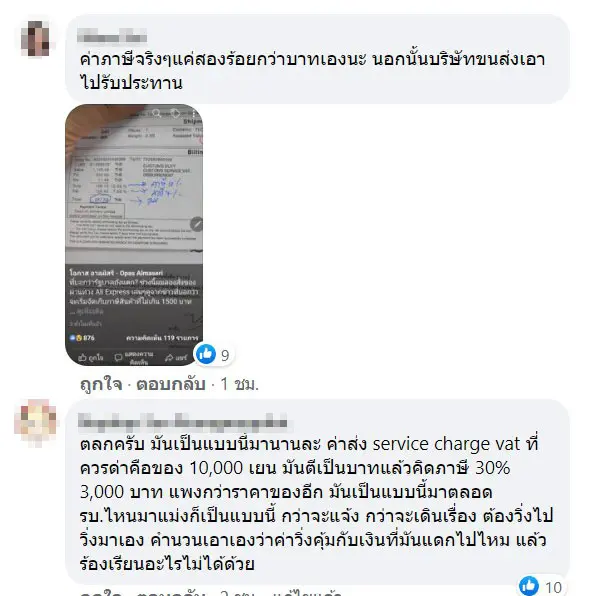
Task: Click ถูกใจ under the first comment
Action: click(101, 384)
